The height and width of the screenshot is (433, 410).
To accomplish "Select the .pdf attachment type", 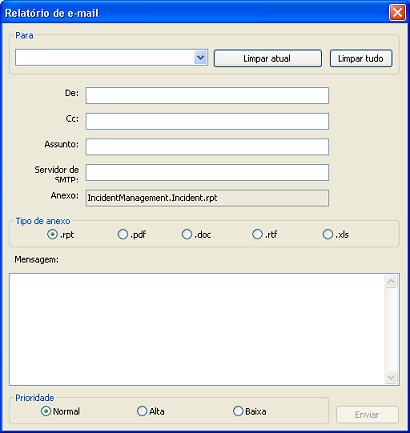I will [x=123, y=234].
